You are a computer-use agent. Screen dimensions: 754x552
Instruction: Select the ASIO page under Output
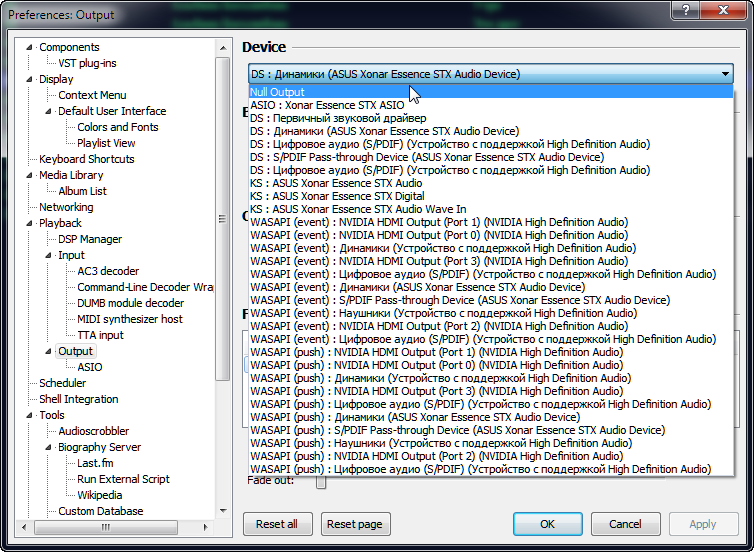(90, 367)
